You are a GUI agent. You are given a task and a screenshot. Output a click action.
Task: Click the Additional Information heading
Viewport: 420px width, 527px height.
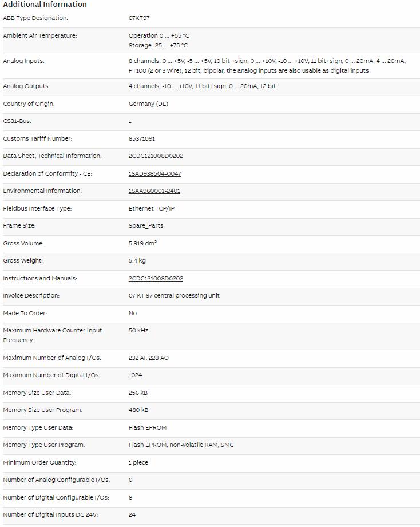pyautogui.click(x=45, y=5)
